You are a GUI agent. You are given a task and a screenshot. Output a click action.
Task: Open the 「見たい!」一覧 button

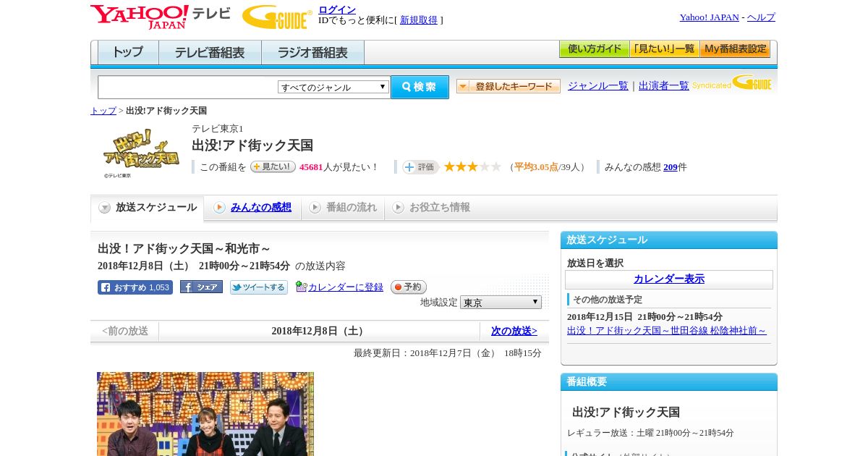click(x=664, y=49)
